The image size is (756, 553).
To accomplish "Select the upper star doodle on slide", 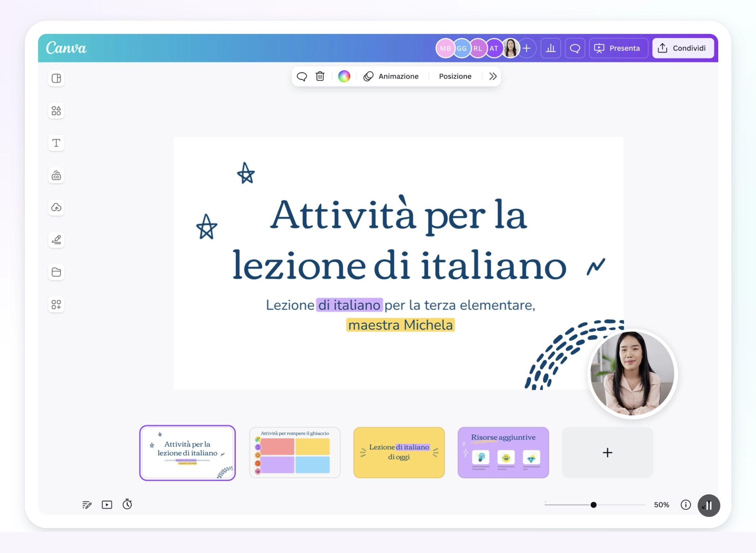I will click(246, 173).
